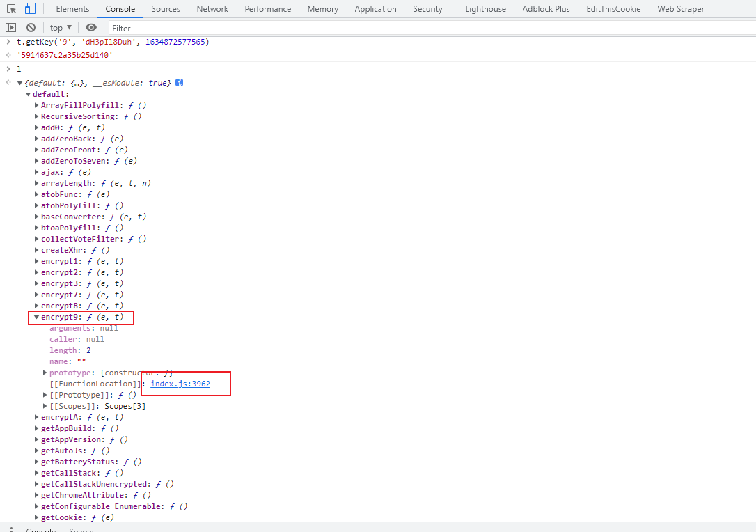756x532 pixels.
Task: Open the index.js:3962 function location link
Action: (180, 384)
